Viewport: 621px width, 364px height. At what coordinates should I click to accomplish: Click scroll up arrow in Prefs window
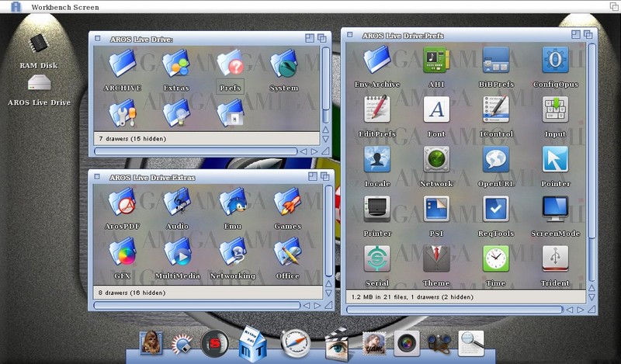(x=592, y=288)
